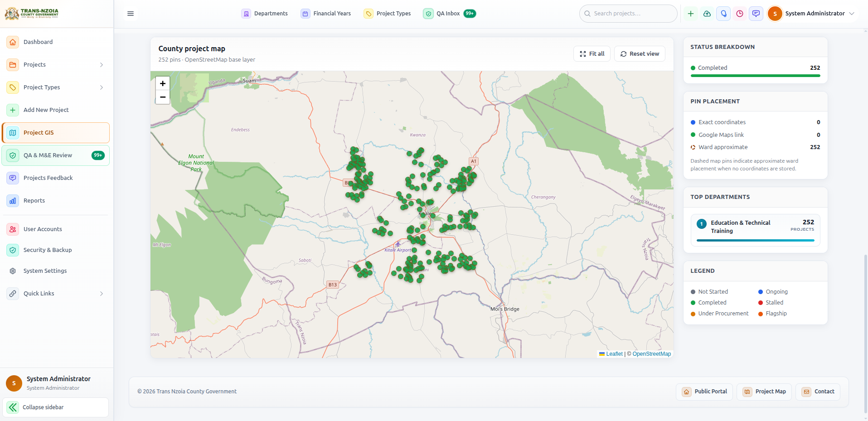Open Reports label in the sidebar
The image size is (868, 421).
point(34,201)
